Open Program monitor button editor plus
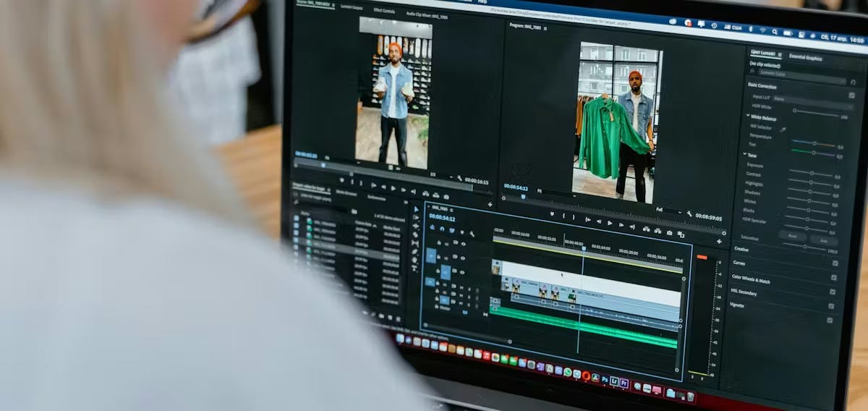 point(719,242)
